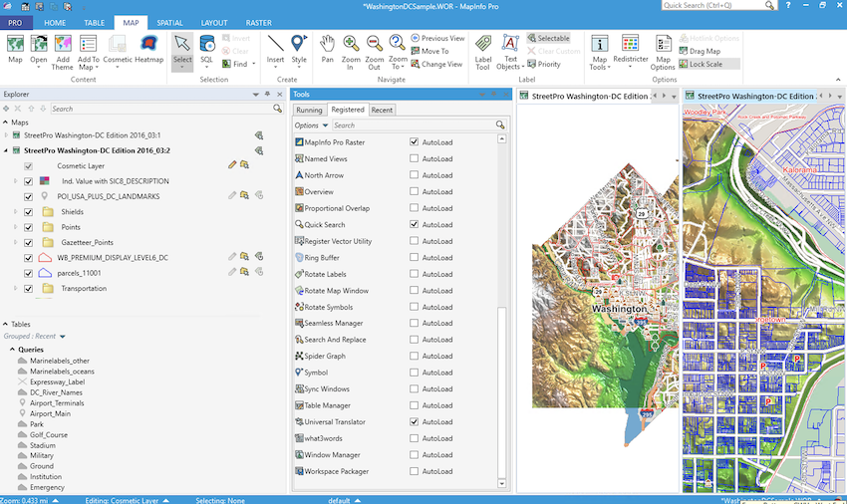Open the SPATIAL ribbon tab

[x=169, y=23]
